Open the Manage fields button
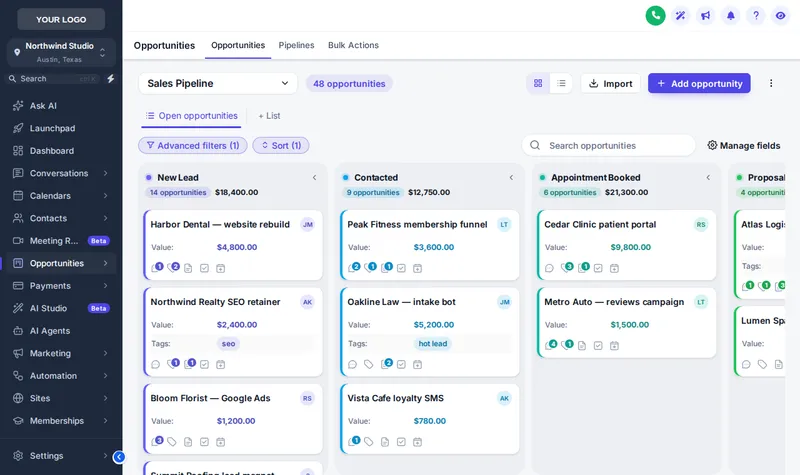Image resolution: width=800 pixels, height=475 pixels. click(x=744, y=145)
